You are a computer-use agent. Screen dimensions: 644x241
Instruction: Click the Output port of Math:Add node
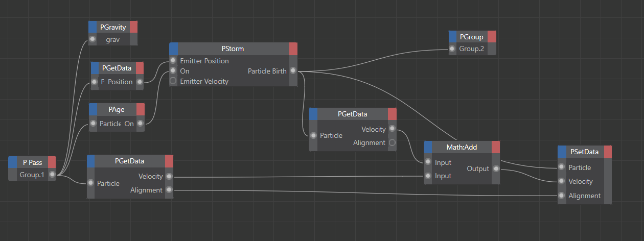pos(495,168)
